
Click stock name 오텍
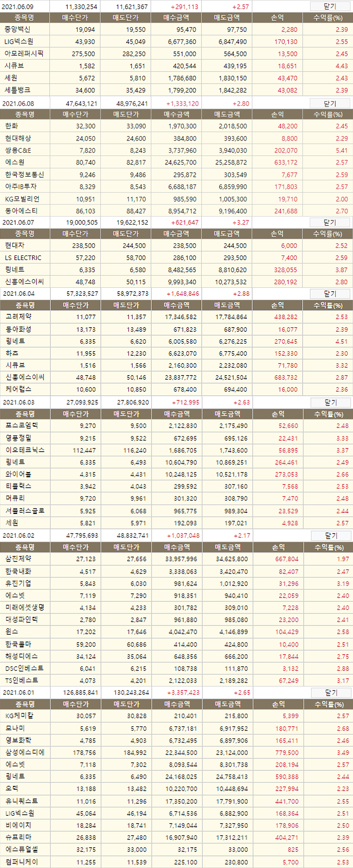click(12, 789)
